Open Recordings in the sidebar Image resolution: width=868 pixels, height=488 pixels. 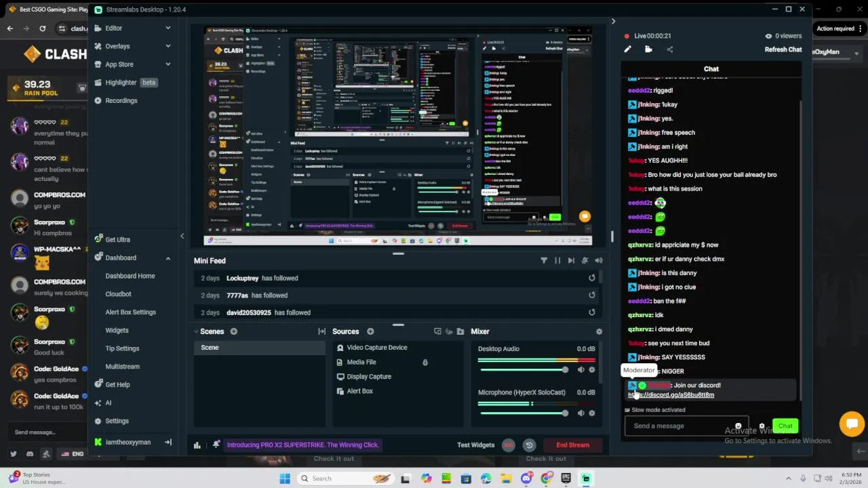121,100
